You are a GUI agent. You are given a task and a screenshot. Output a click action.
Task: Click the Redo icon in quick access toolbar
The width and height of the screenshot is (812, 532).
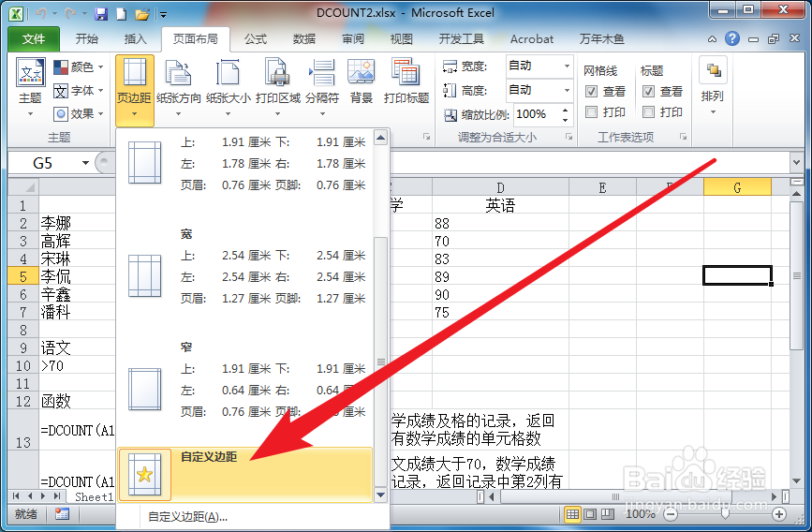71,14
